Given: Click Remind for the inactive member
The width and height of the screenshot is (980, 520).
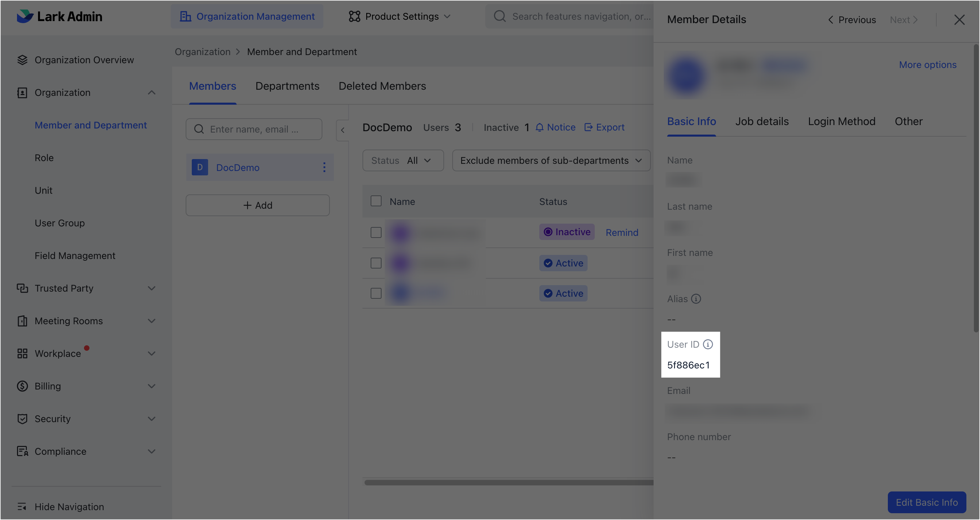Looking at the screenshot, I should coord(622,232).
